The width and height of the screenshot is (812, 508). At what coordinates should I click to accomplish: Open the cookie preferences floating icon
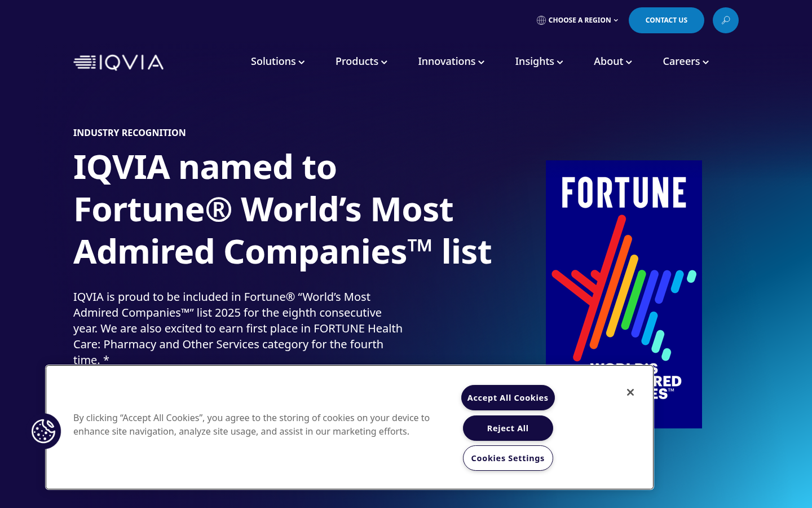(x=44, y=432)
